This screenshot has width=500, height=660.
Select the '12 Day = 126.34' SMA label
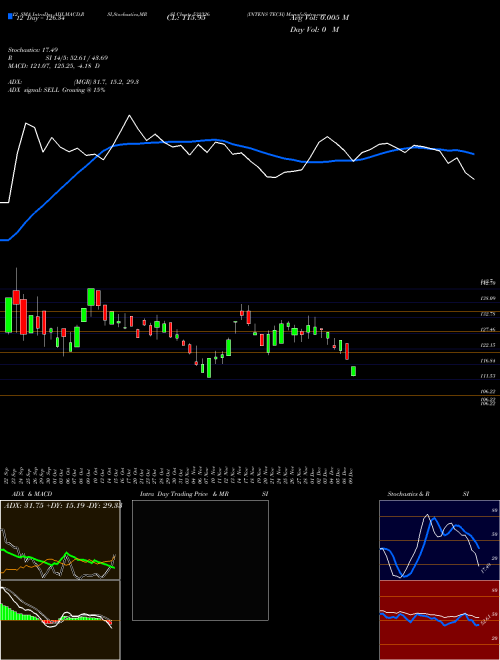[40, 18]
